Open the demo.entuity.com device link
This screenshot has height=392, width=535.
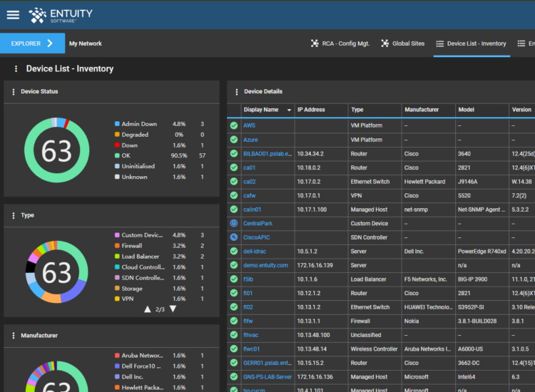pos(265,265)
